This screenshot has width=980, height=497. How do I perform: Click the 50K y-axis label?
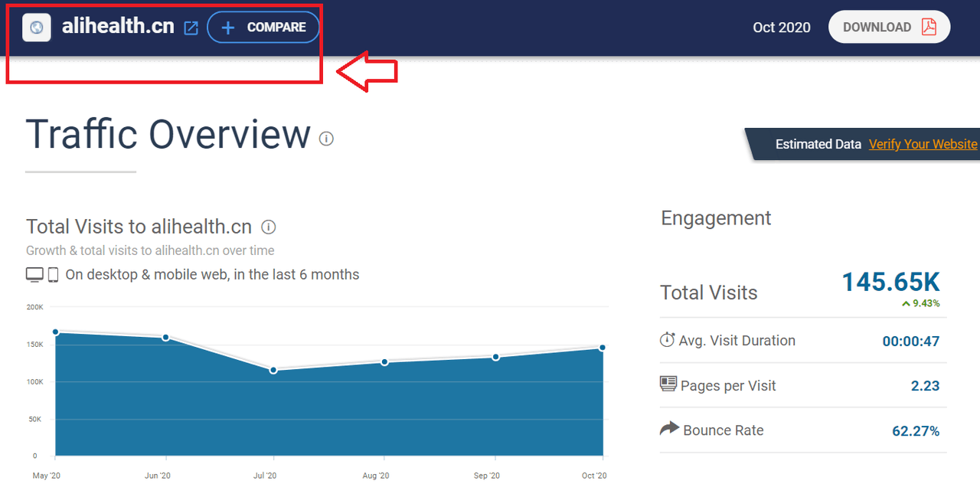[37, 419]
